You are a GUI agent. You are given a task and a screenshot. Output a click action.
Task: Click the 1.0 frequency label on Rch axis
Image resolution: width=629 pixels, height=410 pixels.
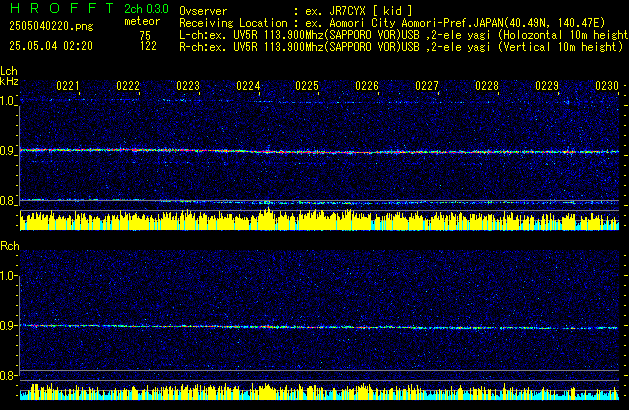pyautogui.click(x=8, y=276)
